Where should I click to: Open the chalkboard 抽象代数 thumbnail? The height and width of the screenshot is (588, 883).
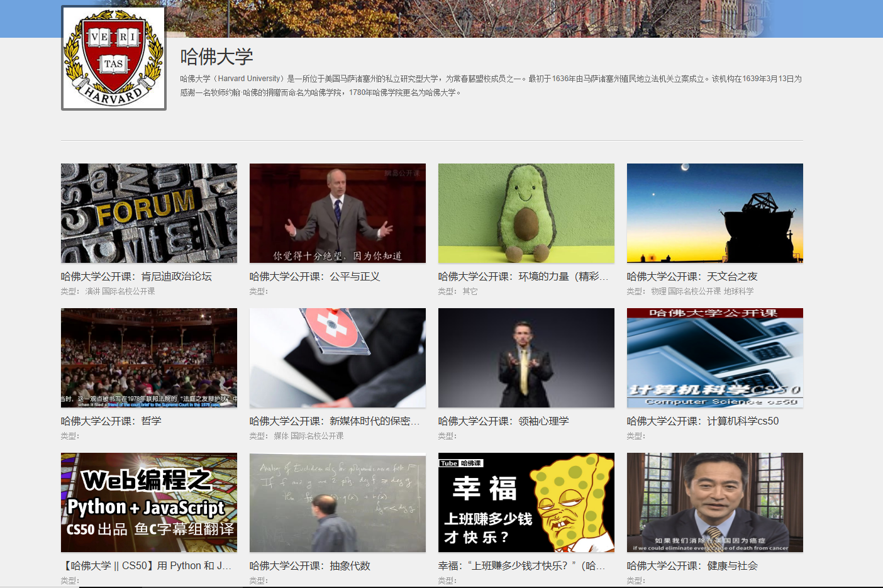coord(338,502)
